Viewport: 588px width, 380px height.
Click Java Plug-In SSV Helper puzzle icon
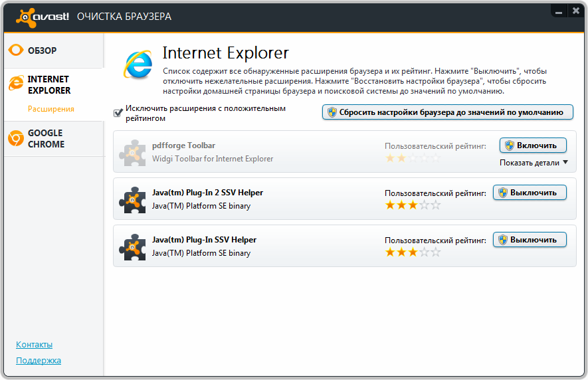tap(132, 246)
